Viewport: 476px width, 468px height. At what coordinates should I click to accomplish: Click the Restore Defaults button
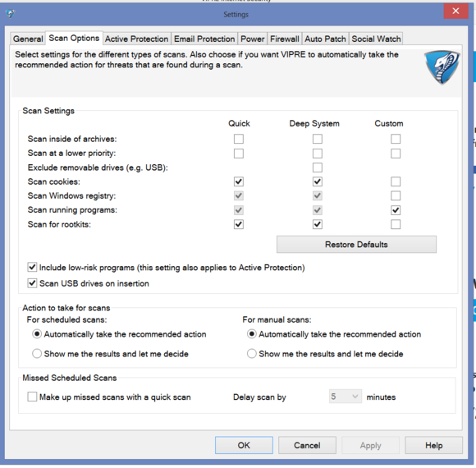356,244
